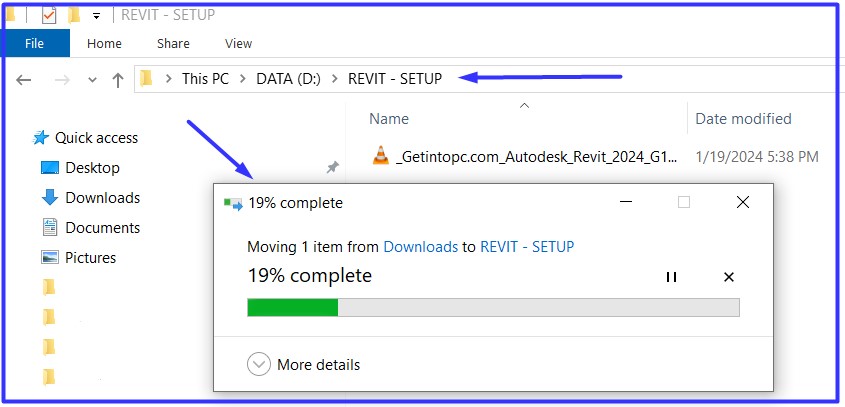Expand the recent locations dropdown chevron

point(92,80)
